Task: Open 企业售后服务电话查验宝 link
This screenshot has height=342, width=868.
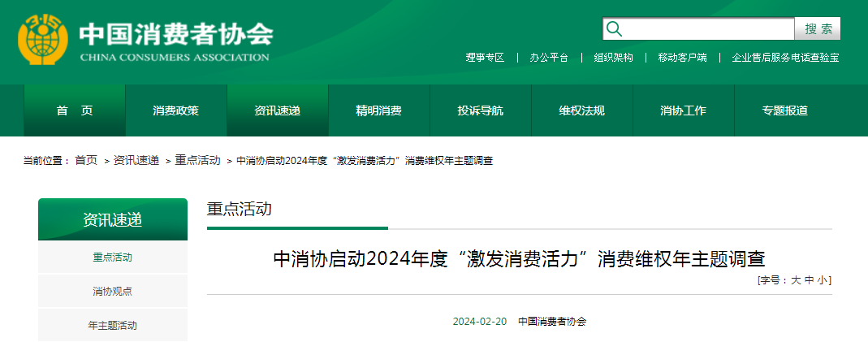Action: [x=785, y=58]
